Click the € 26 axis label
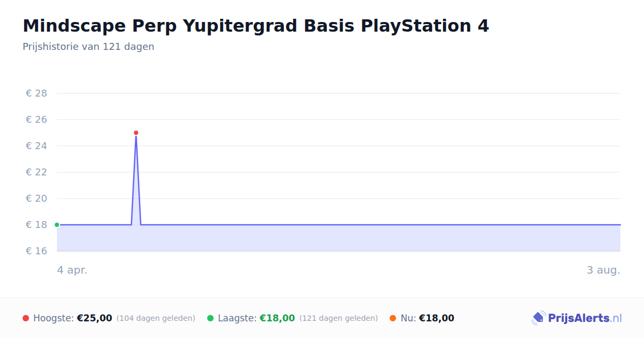The width and height of the screenshot is (644, 338). pyautogui.click(x=36, y=120)
